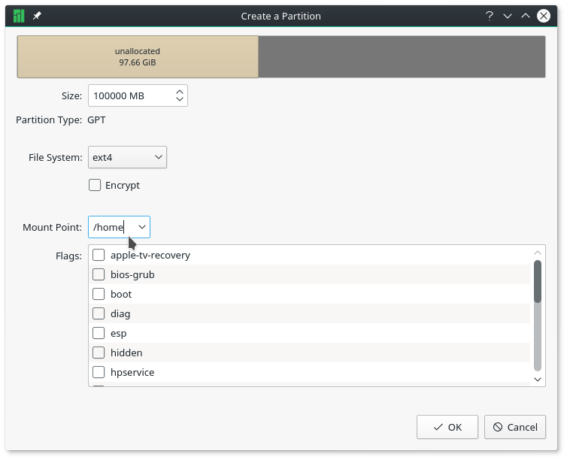Click the bios-grub label text
The height and width of the screenshot is (460, 567).
[x=132, y=275]
